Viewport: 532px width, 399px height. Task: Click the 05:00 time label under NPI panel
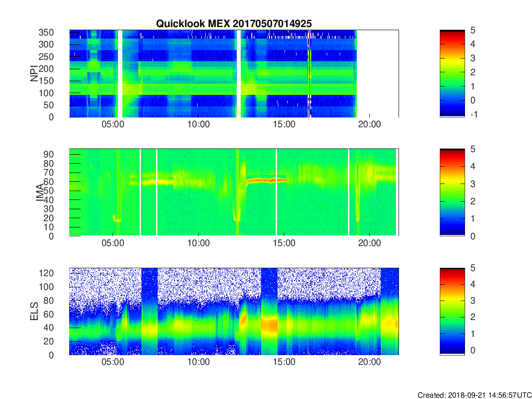click(x=113, y=125)
